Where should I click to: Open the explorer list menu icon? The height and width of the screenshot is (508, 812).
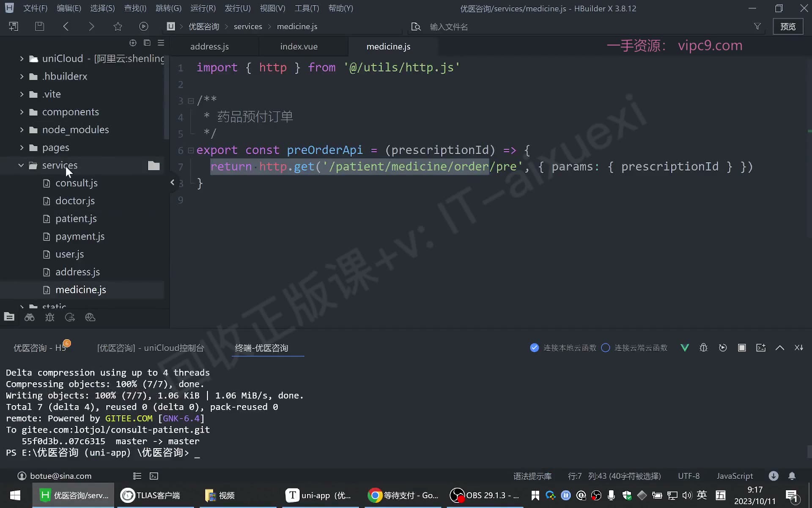161,43
